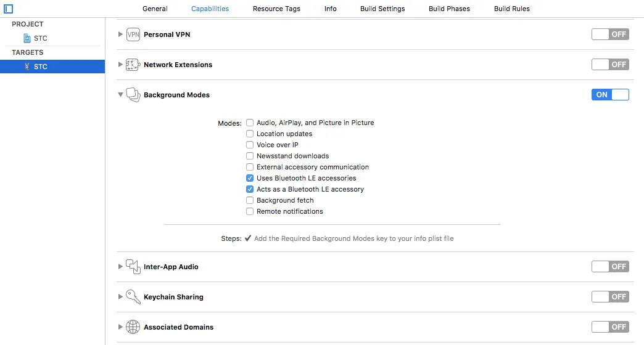The height and width of the screenshot is (345, 644).
Task: Switch to the Build Settings tab
Action: click(383, 9)
